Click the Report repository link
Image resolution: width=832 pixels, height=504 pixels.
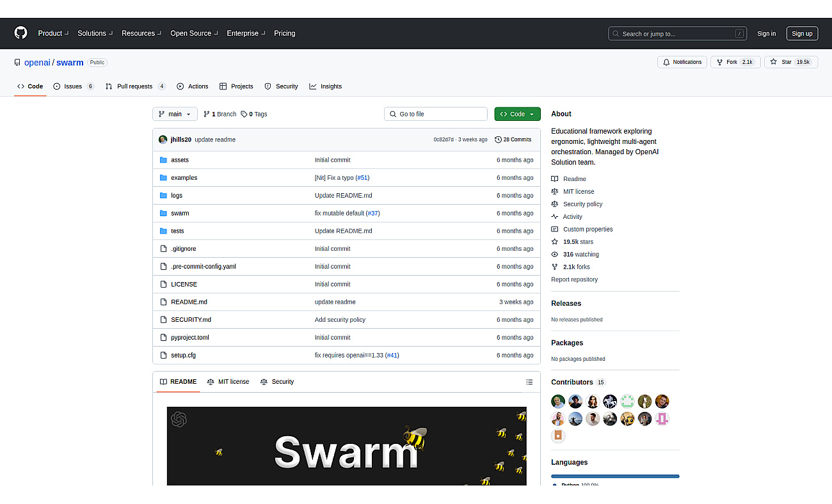point(574,280)
